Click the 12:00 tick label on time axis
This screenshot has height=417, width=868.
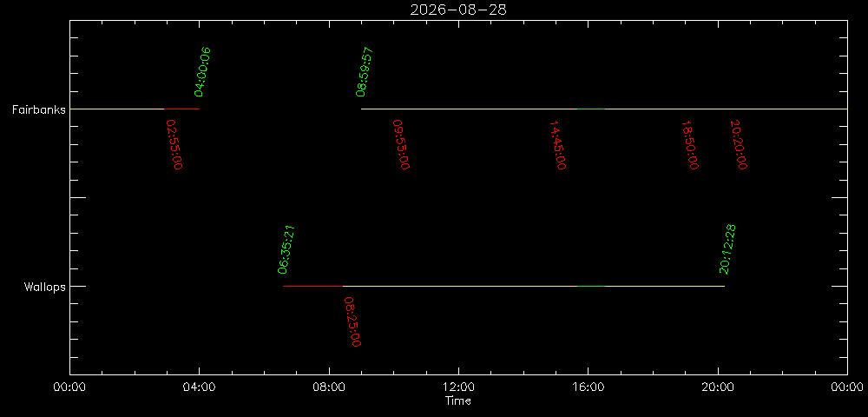point(458,386)
